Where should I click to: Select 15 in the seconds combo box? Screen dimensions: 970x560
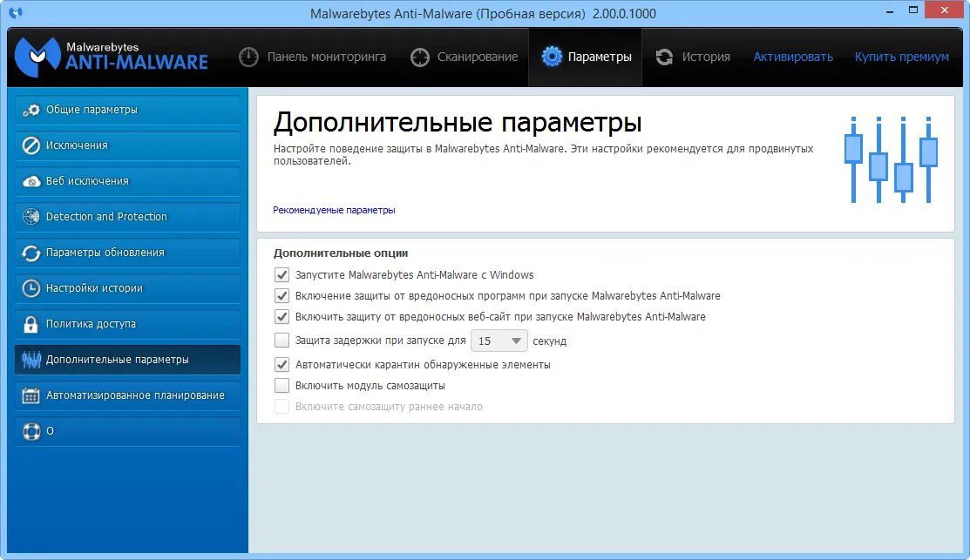[499, 341]
